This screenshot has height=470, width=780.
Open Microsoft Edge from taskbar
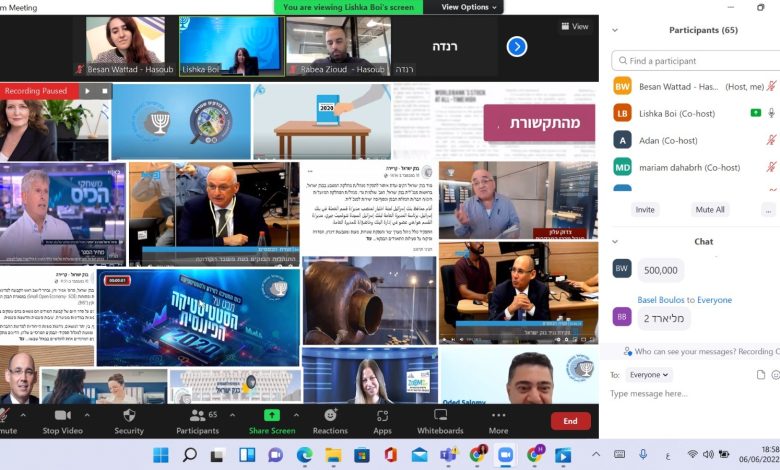point(304,455)
